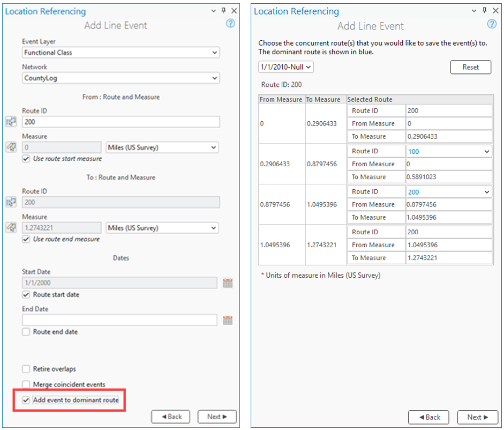Enable Merge coincident events checkbox

pos(26,384)
